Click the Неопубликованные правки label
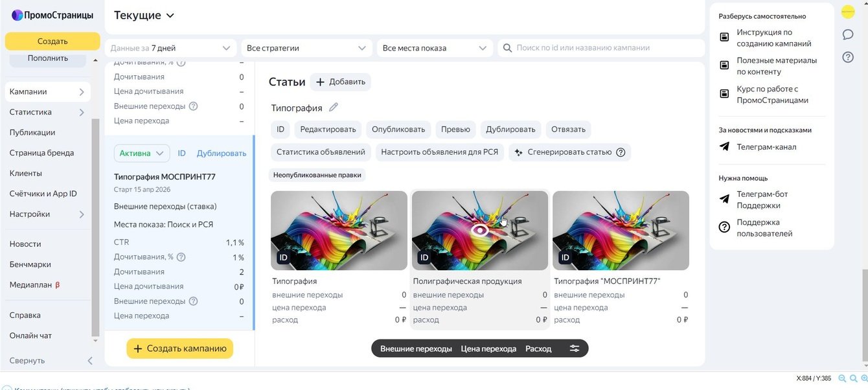The width and height of the screenshot is (868, 390). [317, 175]
